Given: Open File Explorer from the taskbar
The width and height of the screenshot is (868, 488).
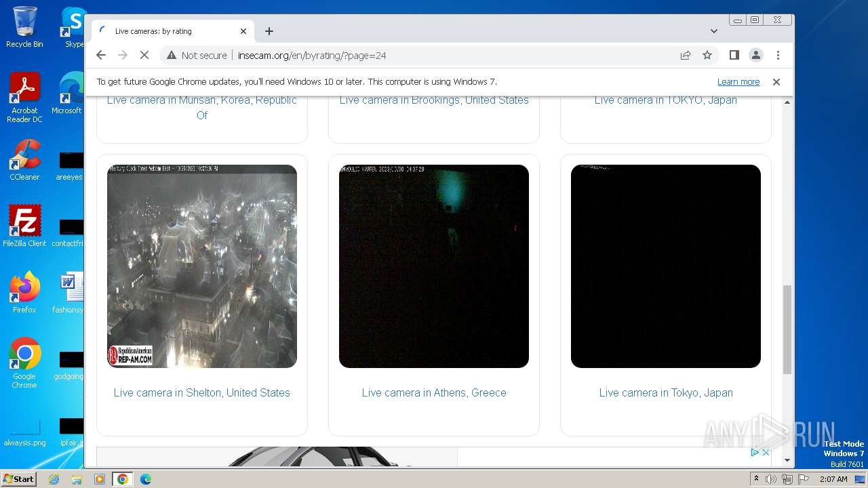Looking at the screenshot, I should [x=77, y=479].
